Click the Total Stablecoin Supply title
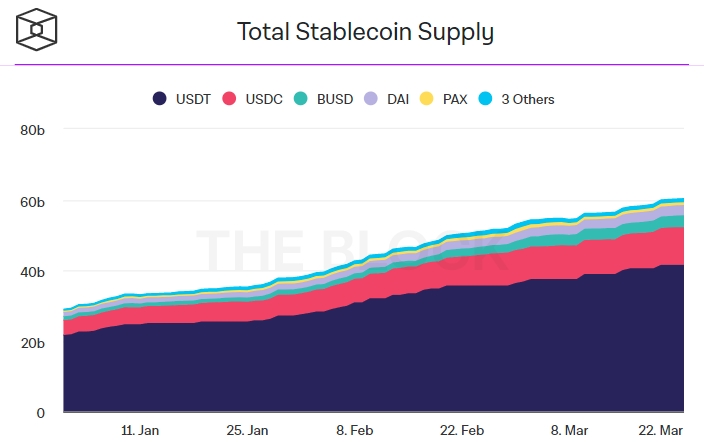Screen dimensions: 704x442 [365, 32]
